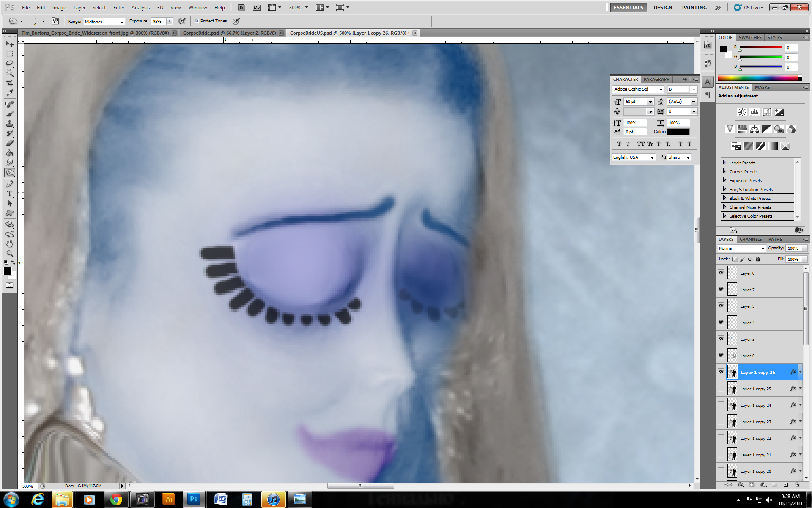Viewport: 812px width, 508px height.
Task: Click the Vibrance adjustment icon
Action: point(730,129)
